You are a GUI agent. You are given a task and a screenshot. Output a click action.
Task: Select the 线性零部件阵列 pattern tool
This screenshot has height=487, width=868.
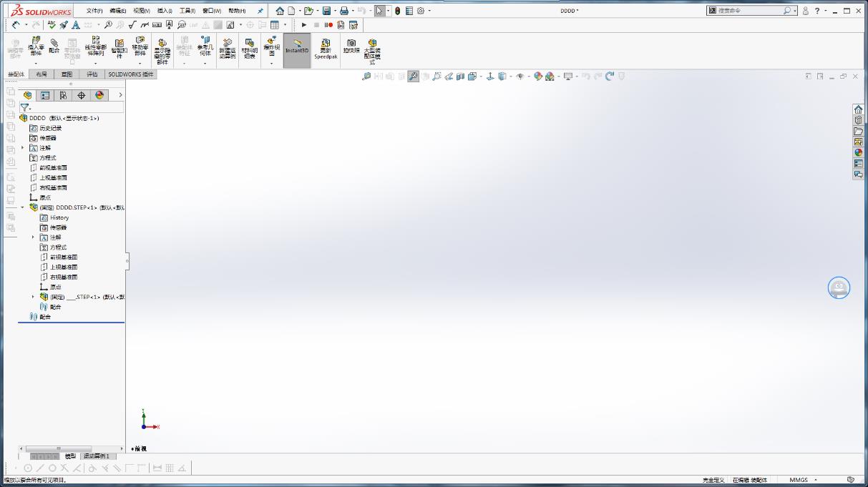click(95, 46)
